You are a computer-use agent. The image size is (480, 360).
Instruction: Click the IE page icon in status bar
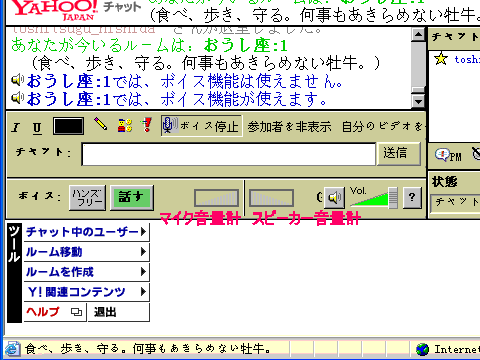(12, 349)
